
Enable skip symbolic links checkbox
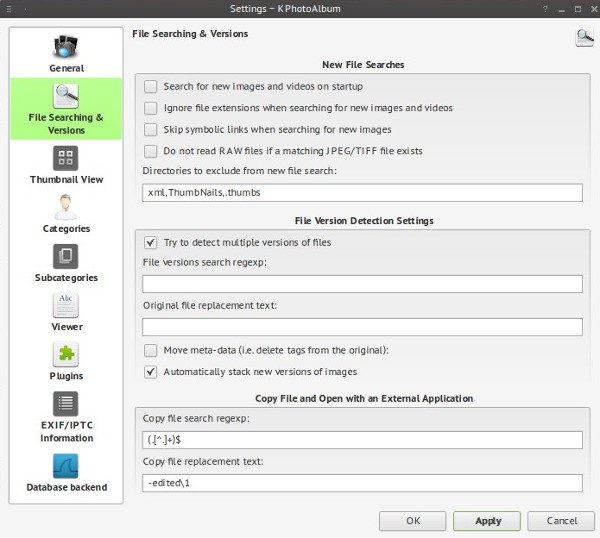point(150,129)
